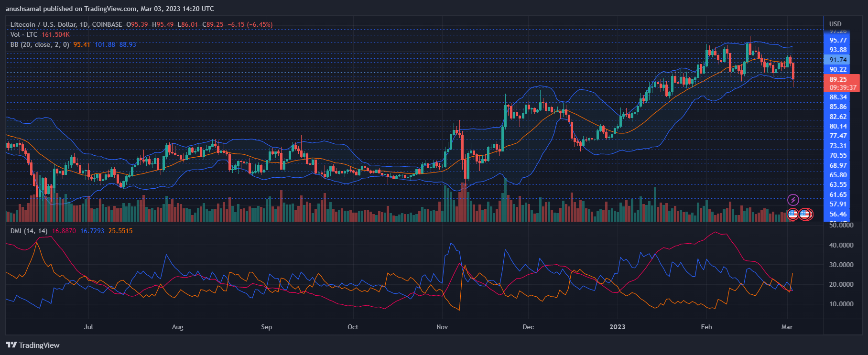Click the Sep label on time axis

pyautogui.click(x=266, y=327)
